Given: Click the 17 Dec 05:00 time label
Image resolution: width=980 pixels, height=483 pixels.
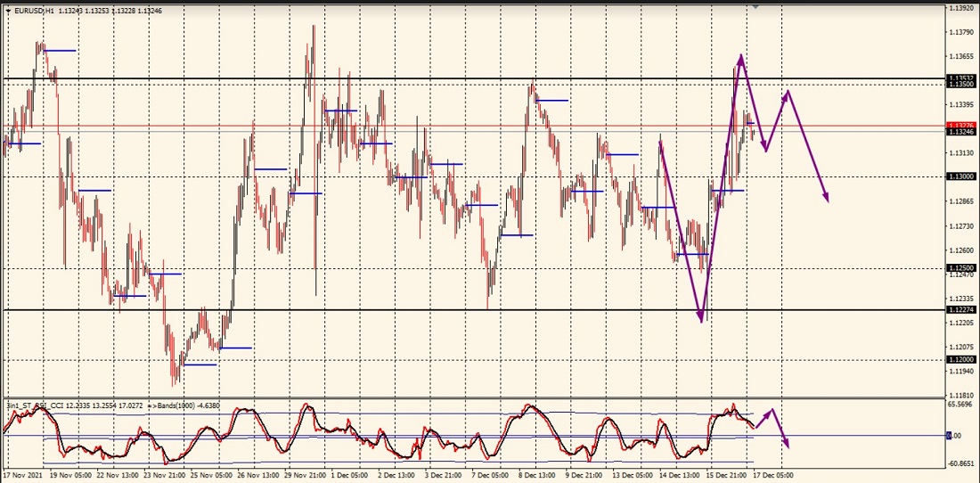Looking at the screenshot, I should (772, 475).
